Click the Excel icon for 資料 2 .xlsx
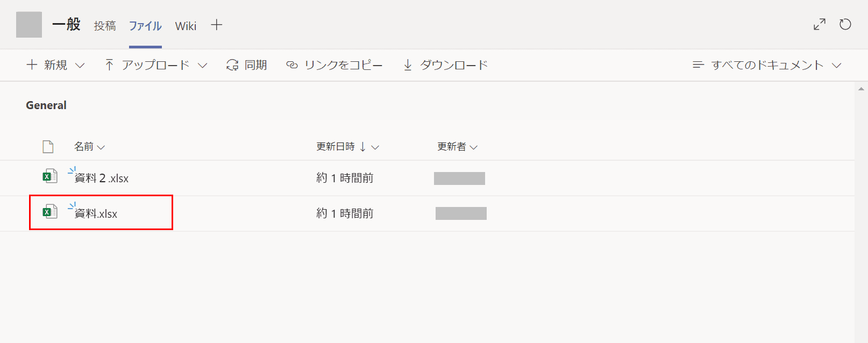 (x=50, y=176)
